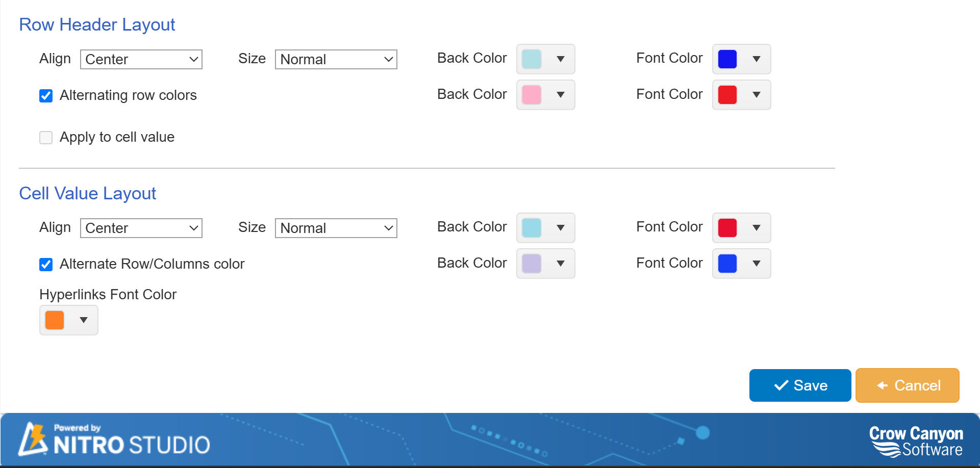Pick the red alternating row Font Color swatch
Image resolution: width=980 pixels, height=468 pixels.
tap(727, 95)
